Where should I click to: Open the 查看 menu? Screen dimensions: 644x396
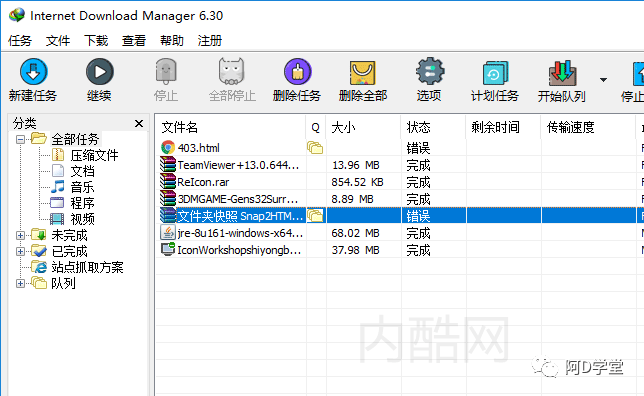point(134,41)
